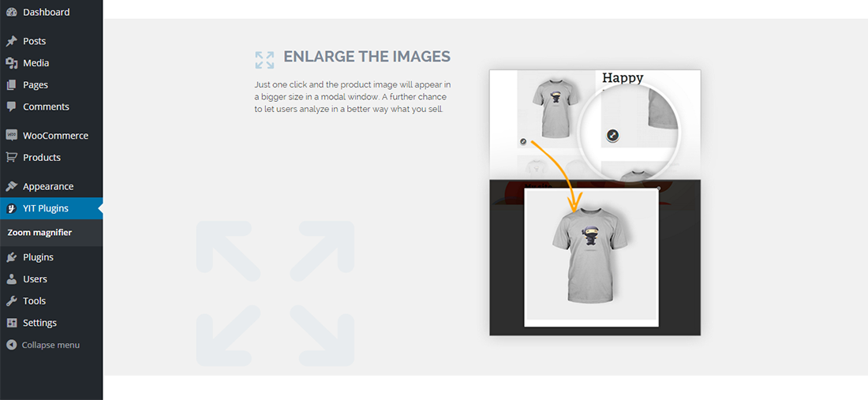Click the Dashboard gauge icon
This screenshot has height=400, width=868.
[11, 12]
